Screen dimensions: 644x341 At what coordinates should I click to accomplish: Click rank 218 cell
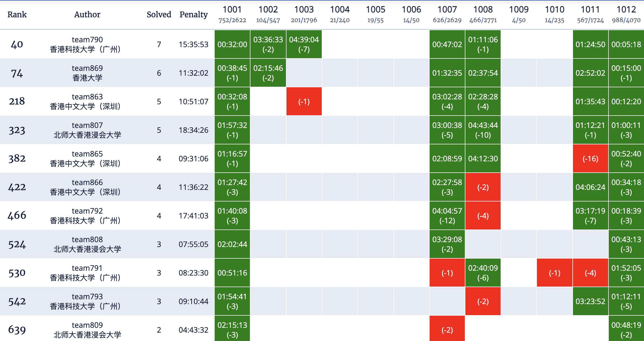(17, 102)
